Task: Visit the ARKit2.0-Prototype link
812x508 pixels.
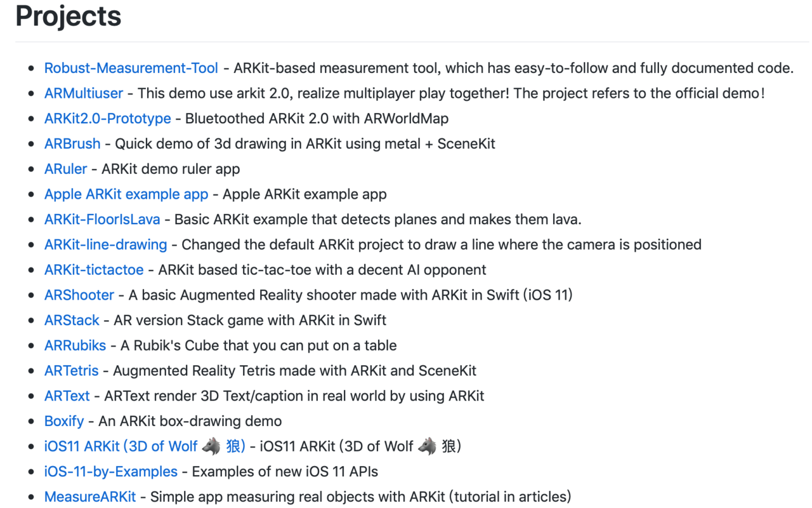Action: [x=108, y=119]
